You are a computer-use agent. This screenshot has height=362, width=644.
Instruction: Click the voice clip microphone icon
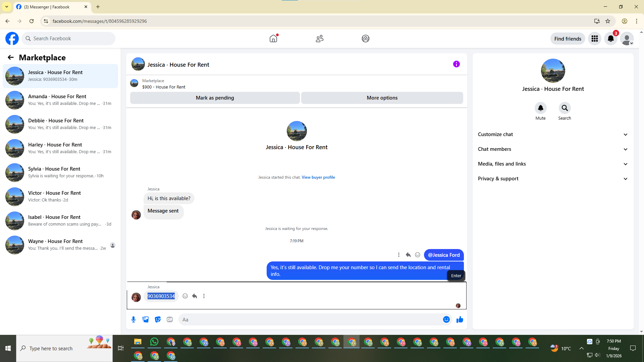tap(133, 319)
